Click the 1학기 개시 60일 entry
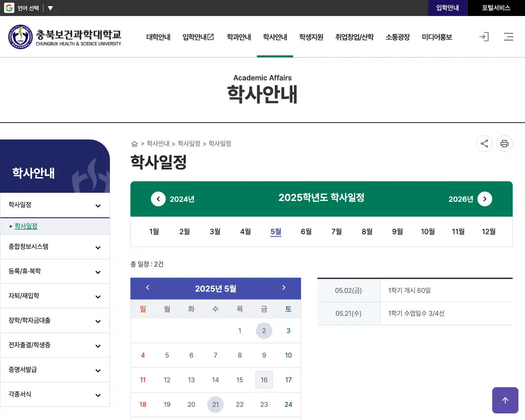This screenshot has height=420, width=525. [409, 290]
